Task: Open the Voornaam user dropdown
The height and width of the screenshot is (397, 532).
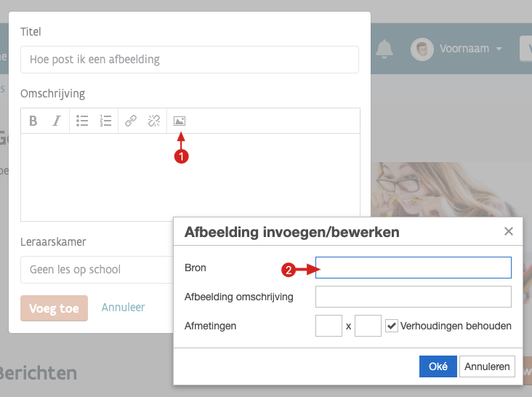Action: [x=471, y=49]
